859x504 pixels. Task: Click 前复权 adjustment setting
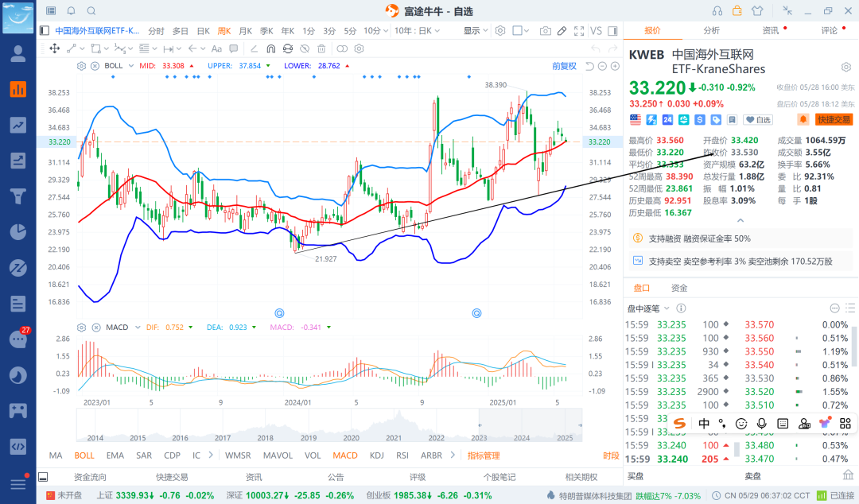point(564,66)
